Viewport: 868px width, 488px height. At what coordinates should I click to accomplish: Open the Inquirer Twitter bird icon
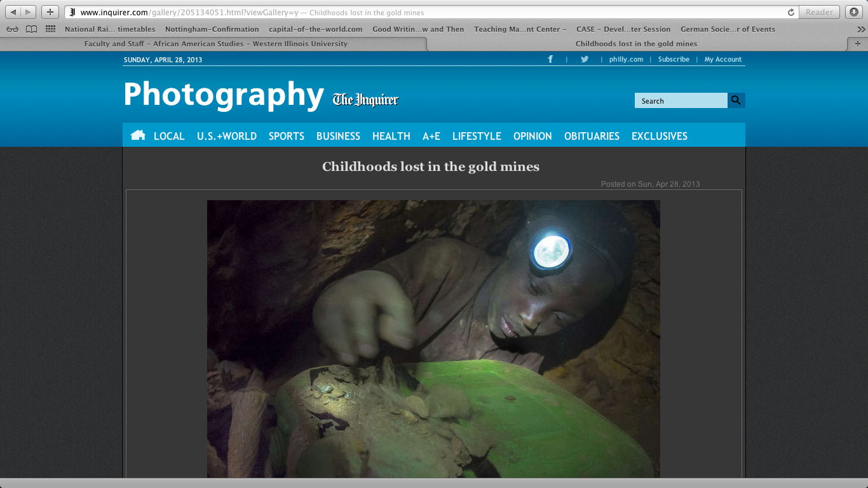coord(584,59)
